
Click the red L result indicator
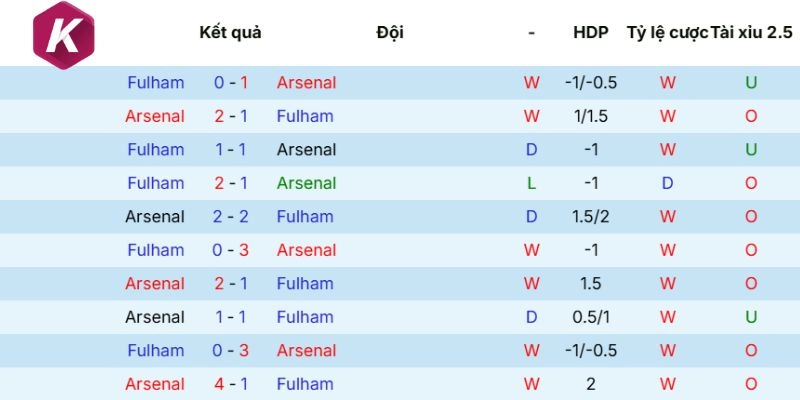pos(531,183)
